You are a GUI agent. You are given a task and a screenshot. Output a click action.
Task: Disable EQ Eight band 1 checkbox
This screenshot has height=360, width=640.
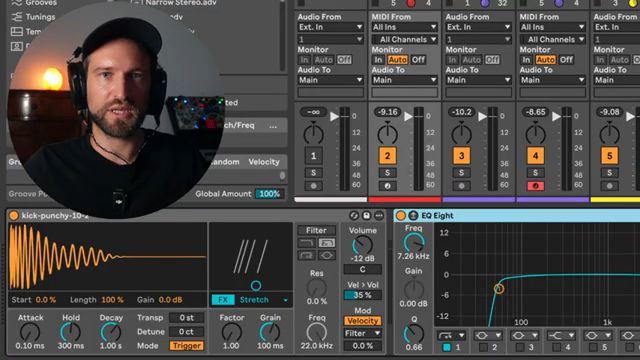(447, 347)
